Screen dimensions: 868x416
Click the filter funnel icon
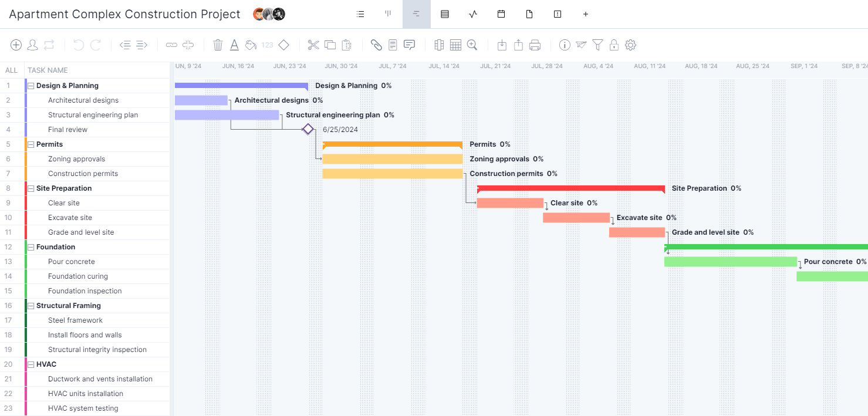tap(597, 45)
